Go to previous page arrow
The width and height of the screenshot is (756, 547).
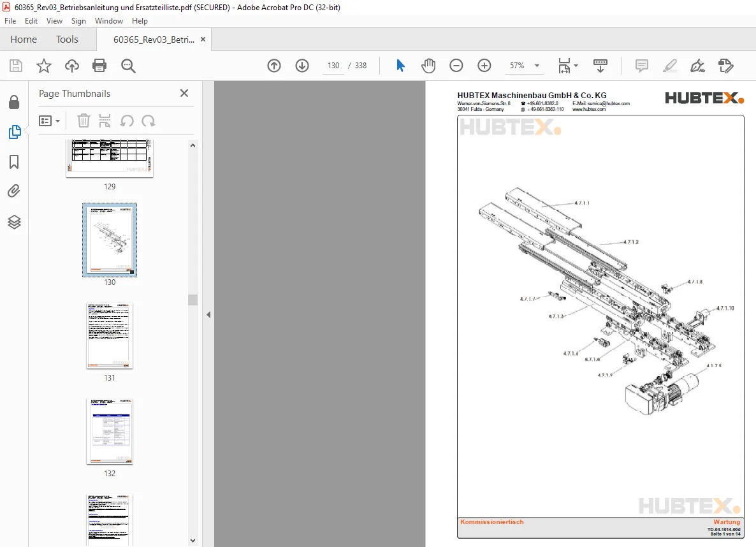pyautogui.click(x=274, y=66)
